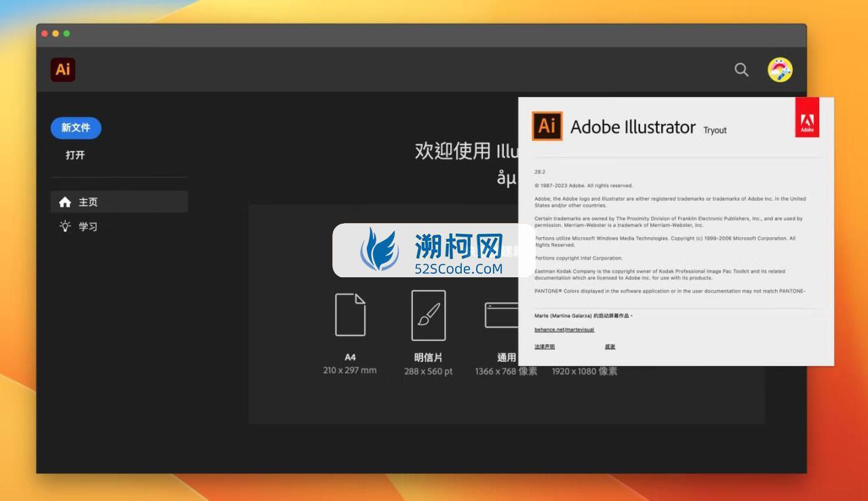This screenshot has width=868, height=501.
Task: Click the Illustrator Ai logo in header
Action: tap(63, 69)
